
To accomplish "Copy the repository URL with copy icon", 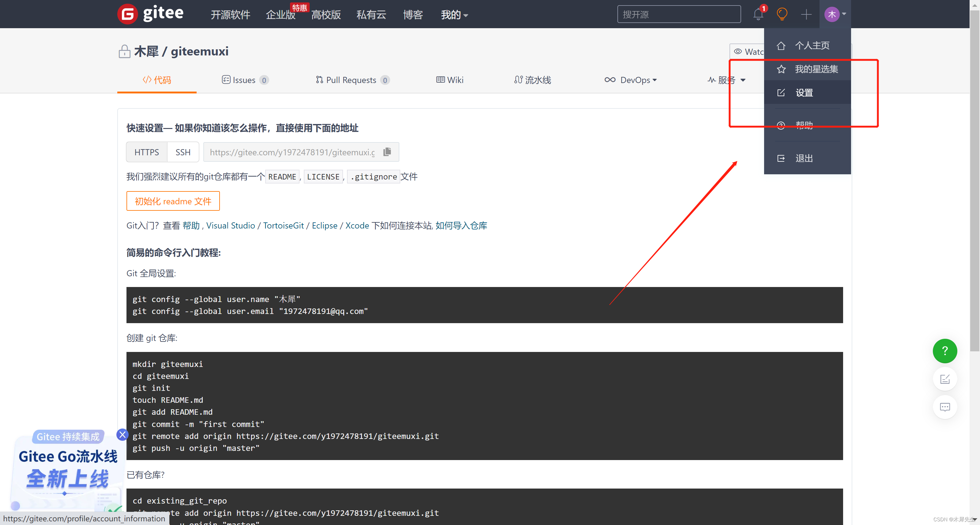I will coord(387,152).
